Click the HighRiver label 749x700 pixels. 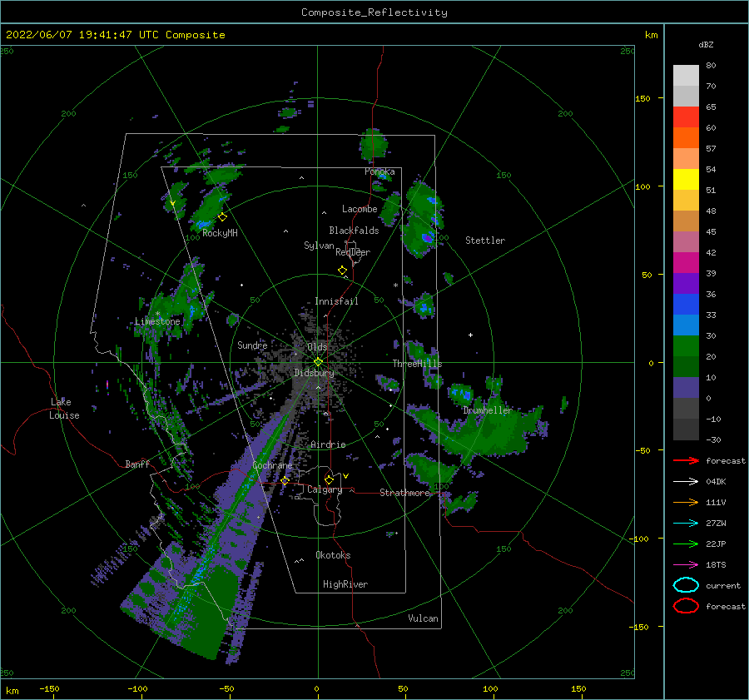click(x=345, y=584)
